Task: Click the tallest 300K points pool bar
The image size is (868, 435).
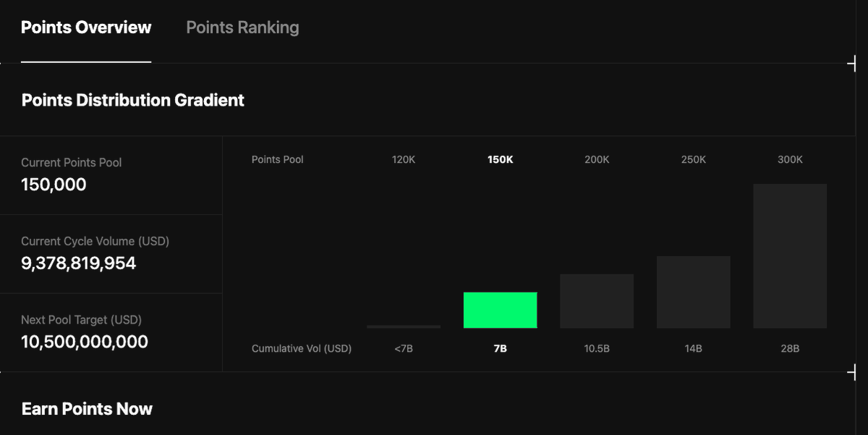Action: (x=790, y=255)
